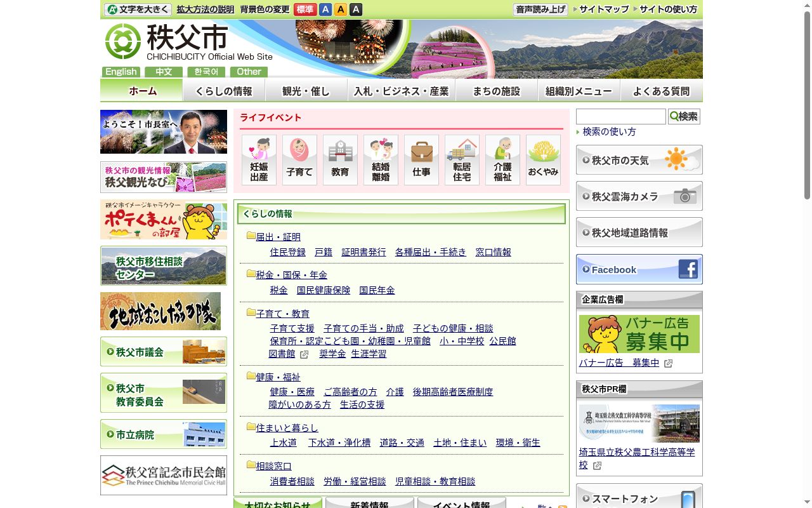Open the 教育 life event icon
812x508 pixels.
(340, 160)
